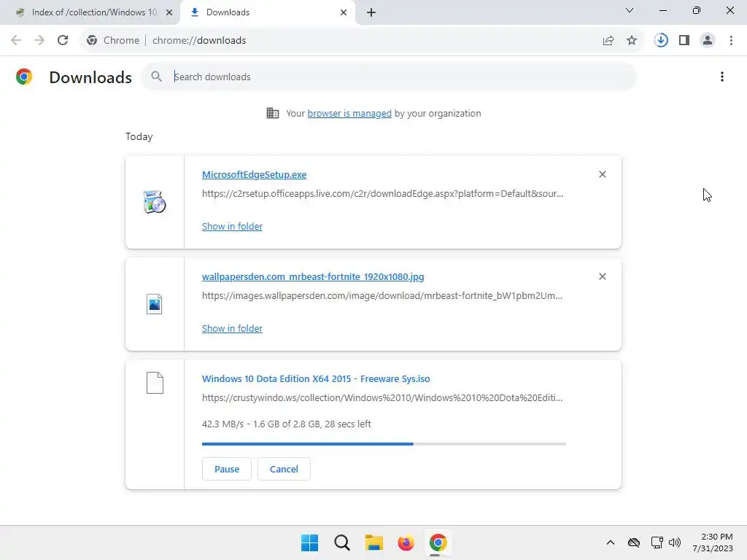Open the mrbeast-fortnite jpg file link
The image size is (747, 560).
click(313, 276)
